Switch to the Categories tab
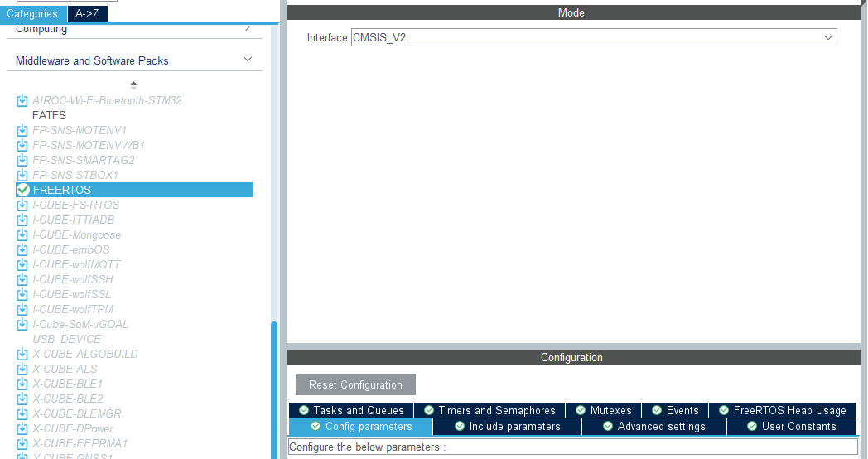 point(32,14)
